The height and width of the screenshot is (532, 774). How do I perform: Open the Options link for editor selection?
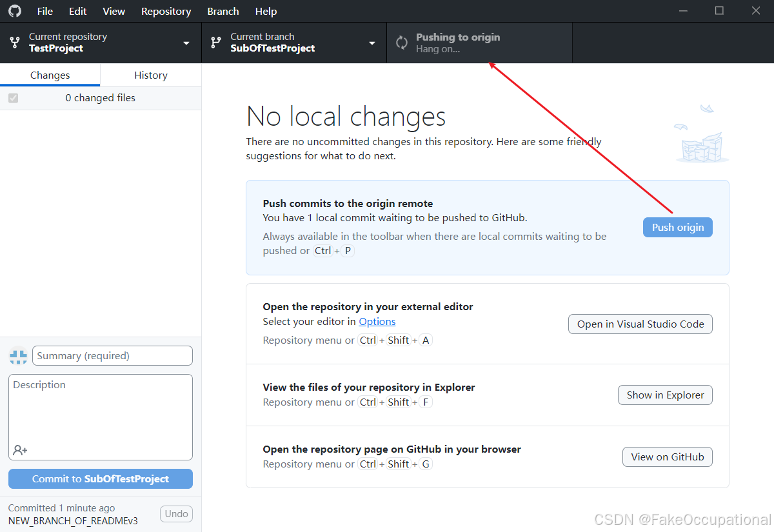click(377, 321)
